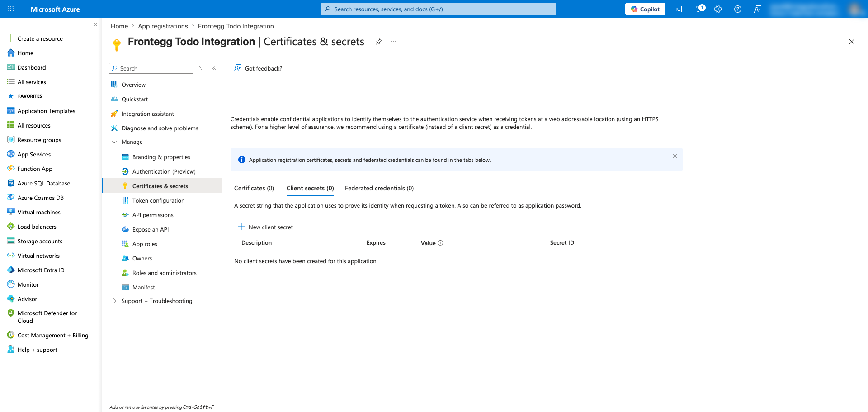
Task: Dismiss the information banner
Action: click(x=675, y=156)
